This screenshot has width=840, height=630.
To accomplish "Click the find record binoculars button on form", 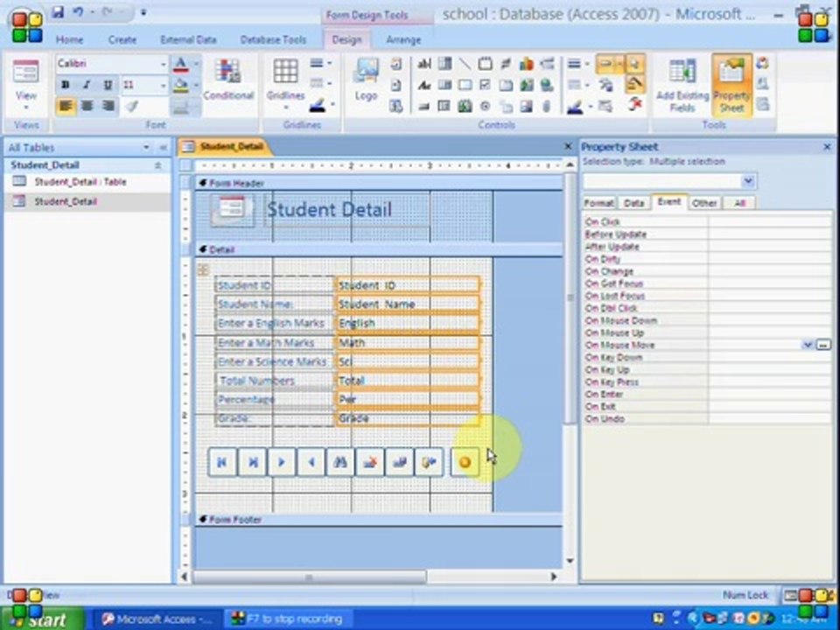I will 340,462.
